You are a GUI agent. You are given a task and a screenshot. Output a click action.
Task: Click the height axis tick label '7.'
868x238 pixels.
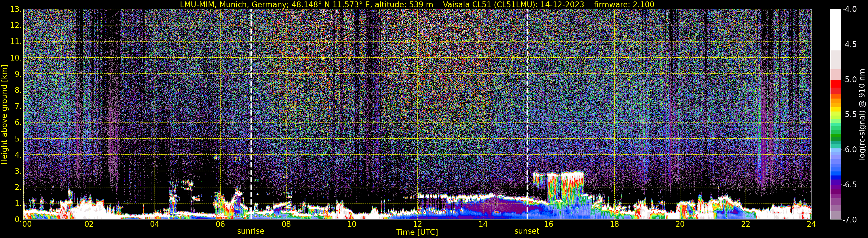click(x=18, y=106)
